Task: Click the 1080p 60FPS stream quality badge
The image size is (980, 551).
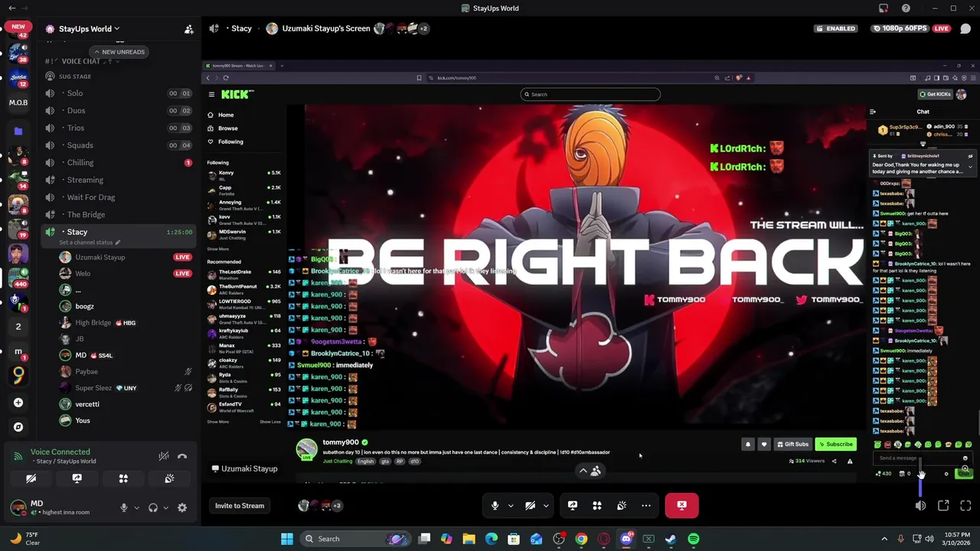Action: pos(900,28)
